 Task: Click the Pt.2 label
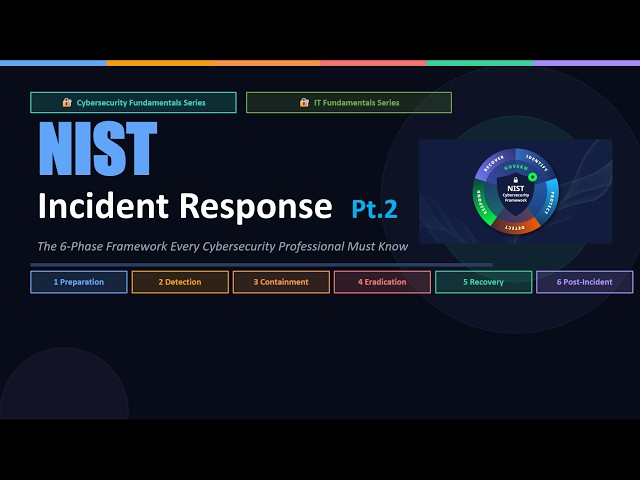tap(374, 209)
